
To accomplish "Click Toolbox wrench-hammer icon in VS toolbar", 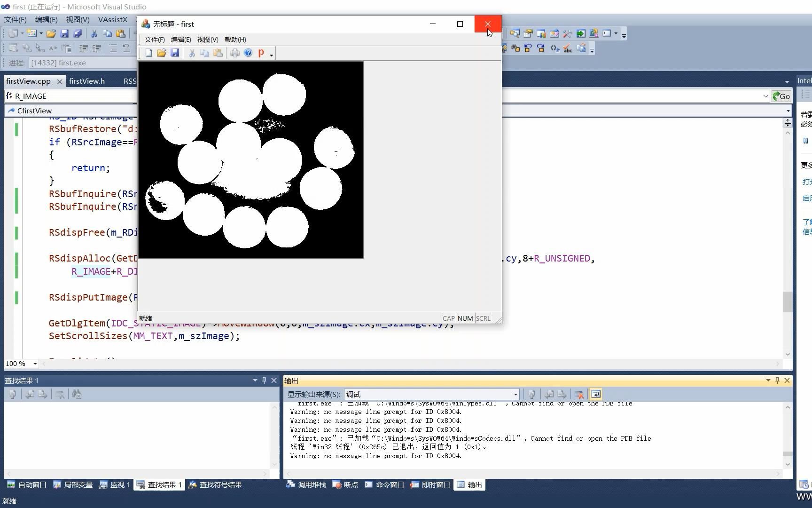I will [x=568, y=33].
